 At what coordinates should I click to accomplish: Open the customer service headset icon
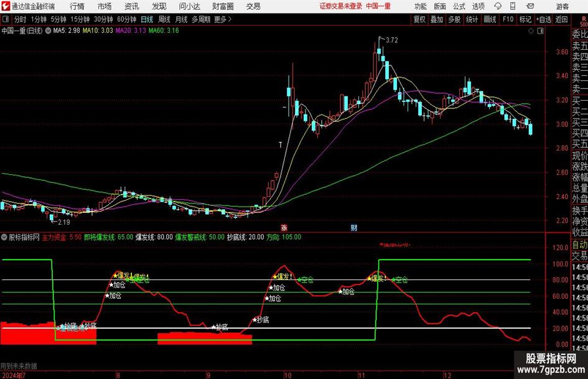click(x=498, y=6)
